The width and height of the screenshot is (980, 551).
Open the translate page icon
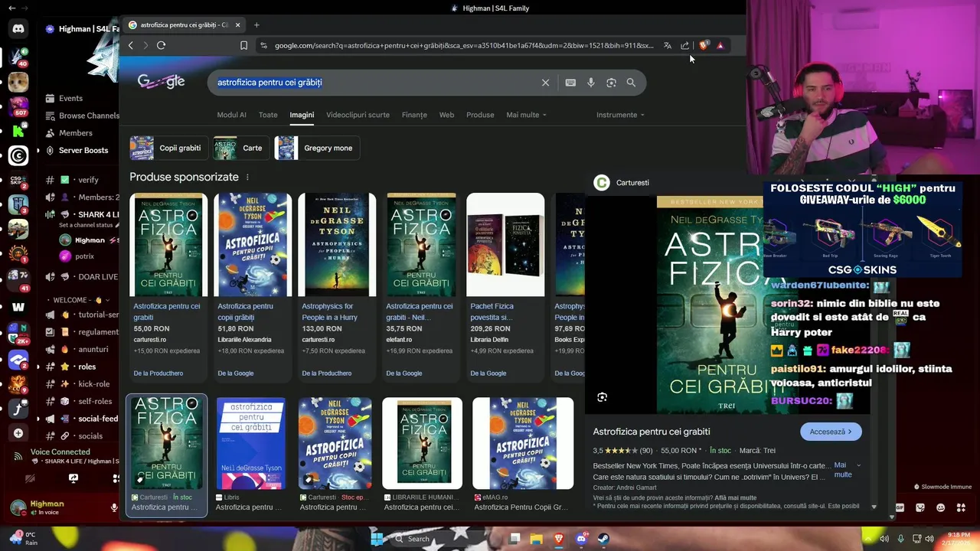pyautogui.click(x=668, y=45)
